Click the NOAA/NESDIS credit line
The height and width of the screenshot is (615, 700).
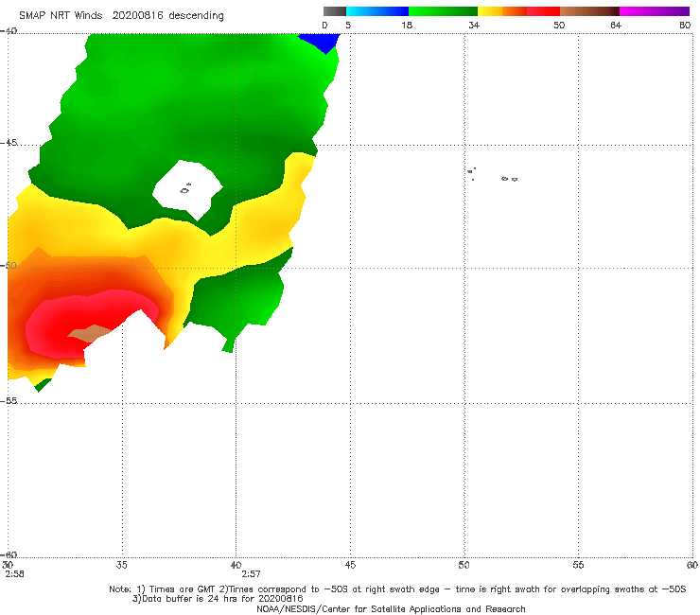(391, 608)
